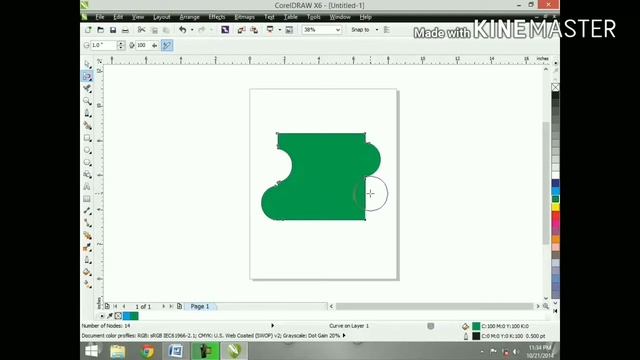The height and width of the screenshot is (360, 640).
Task: Expand the status bar node info arrow
Action: (x=273, y=326)
